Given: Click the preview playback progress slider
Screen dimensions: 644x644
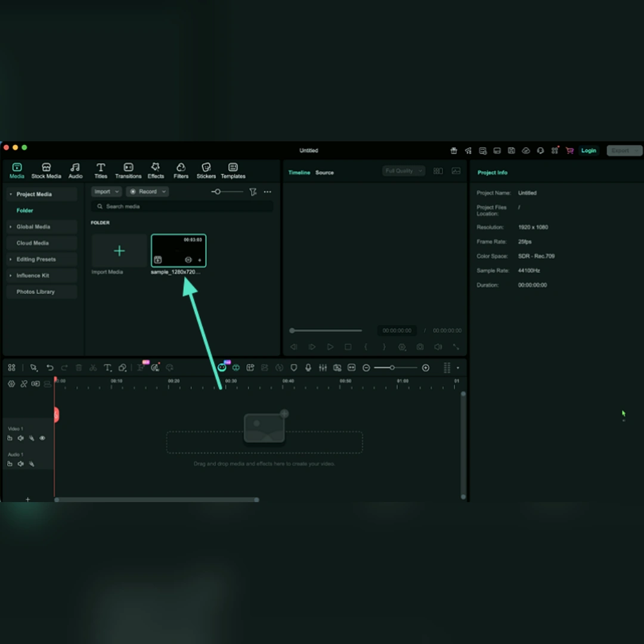Looking at the screenshot, I should [327, 330].
